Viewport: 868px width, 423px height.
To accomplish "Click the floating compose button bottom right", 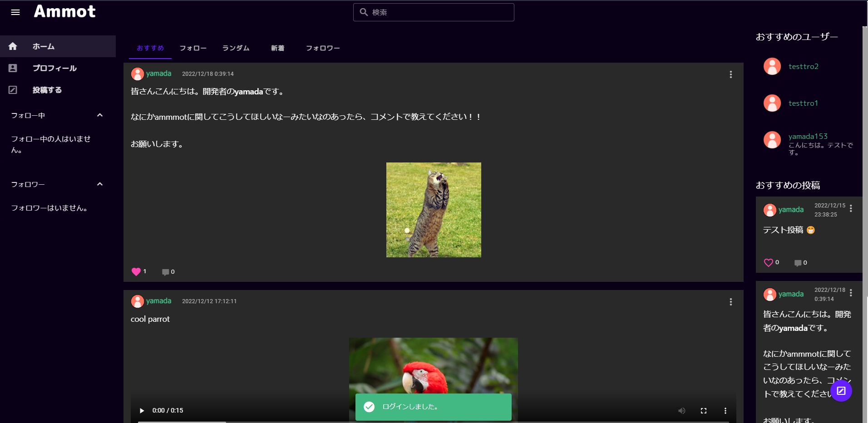I will click(841, 391).
